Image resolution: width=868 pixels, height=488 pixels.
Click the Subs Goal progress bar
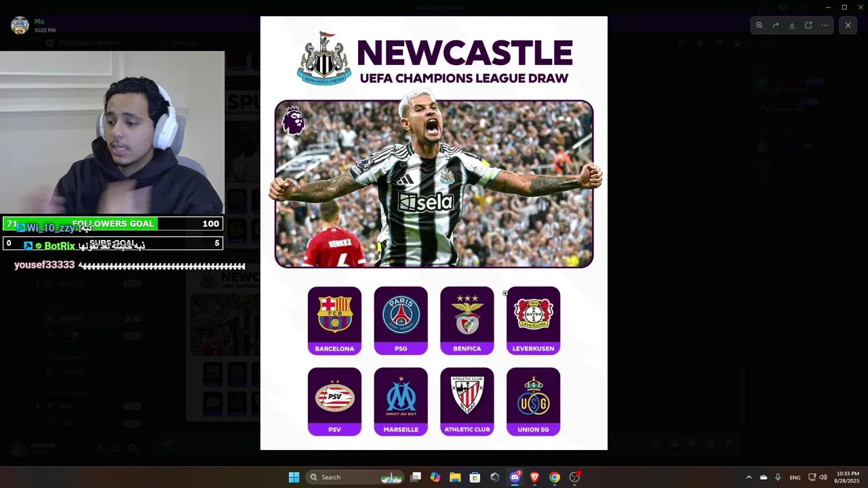click(113, 243)
